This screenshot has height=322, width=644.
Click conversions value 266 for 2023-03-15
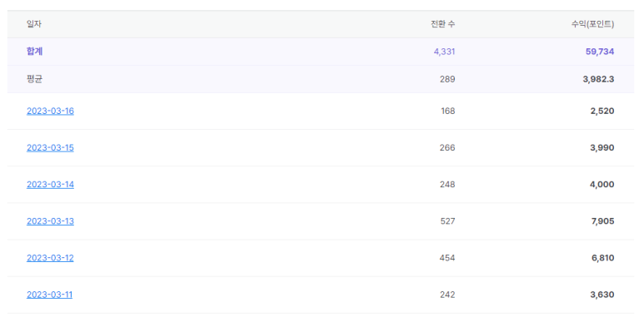click(447, 147)
